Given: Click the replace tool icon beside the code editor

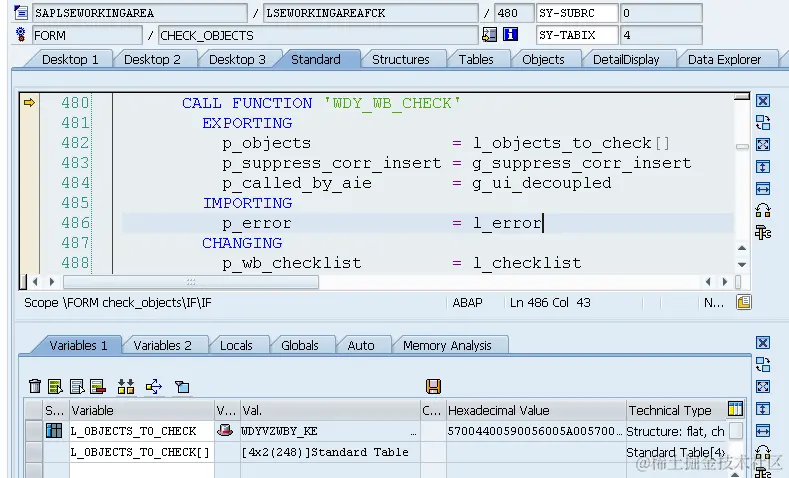Looking at the screenshot, I should tap(763, 210).
